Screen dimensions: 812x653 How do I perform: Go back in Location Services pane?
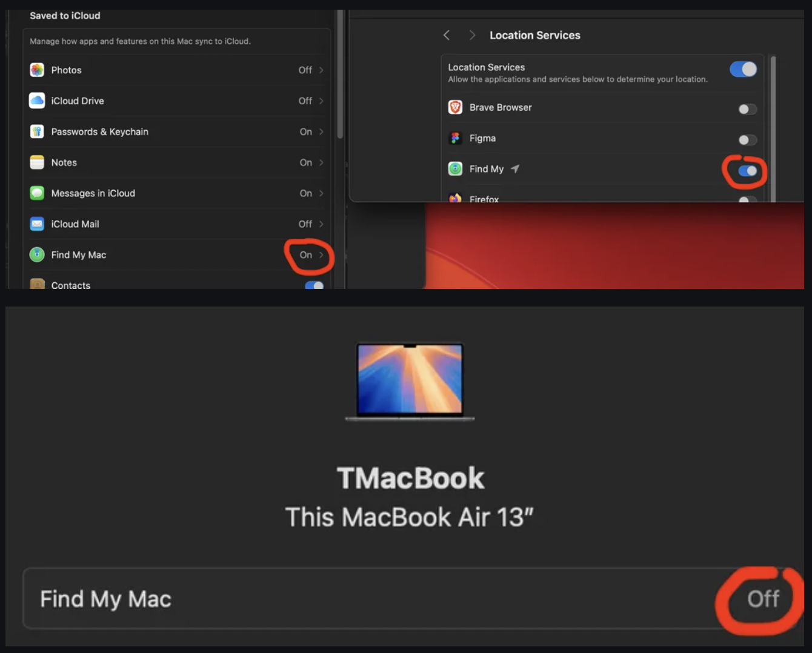pos(447,35)
